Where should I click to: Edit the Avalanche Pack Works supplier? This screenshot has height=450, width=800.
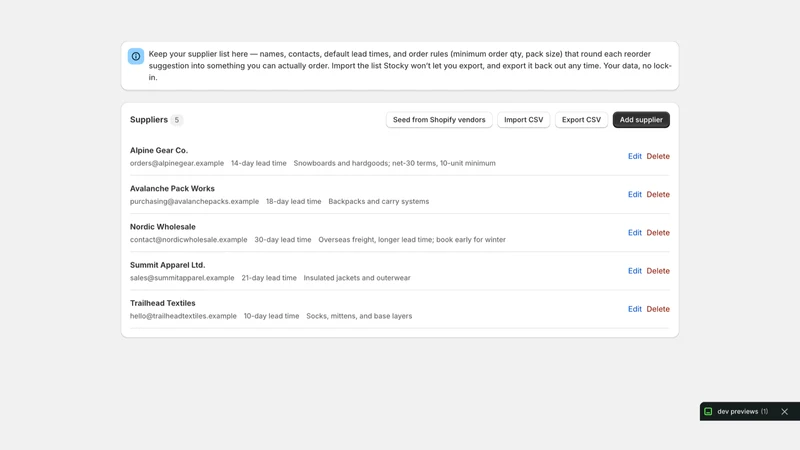634,194
